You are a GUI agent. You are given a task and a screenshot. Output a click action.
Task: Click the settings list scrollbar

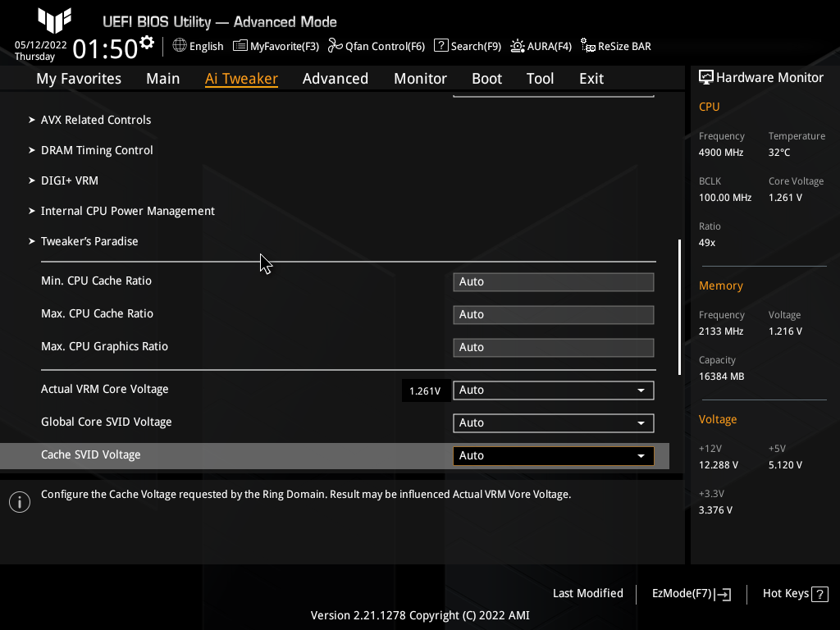click(679, 307)
